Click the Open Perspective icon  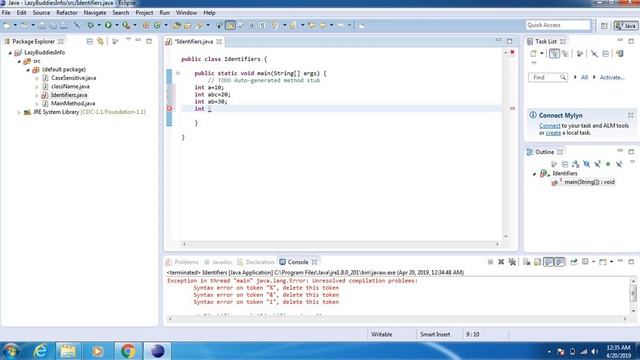coord(604,25)
